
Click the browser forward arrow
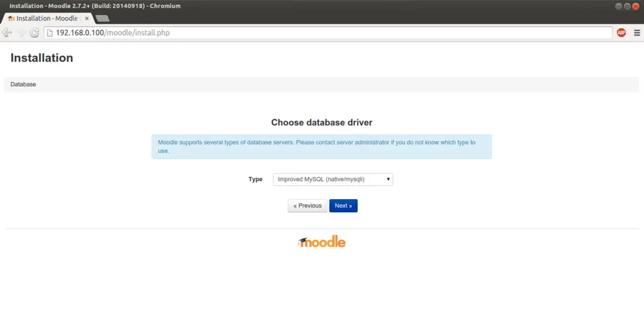point(21,33)
